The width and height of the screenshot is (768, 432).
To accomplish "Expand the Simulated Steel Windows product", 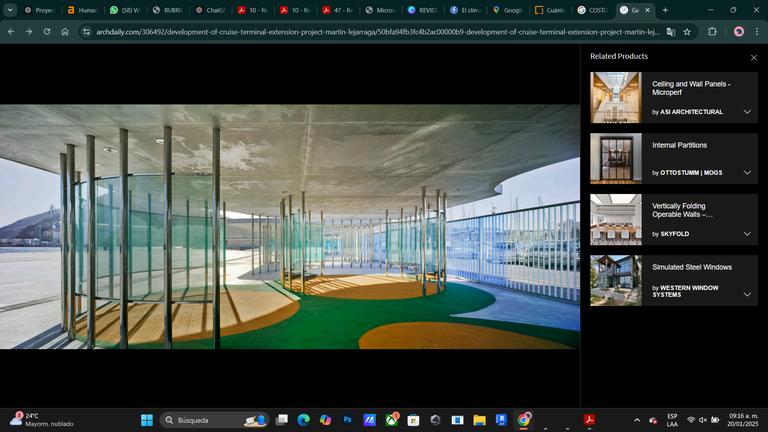I will click(x=747, y=294).
